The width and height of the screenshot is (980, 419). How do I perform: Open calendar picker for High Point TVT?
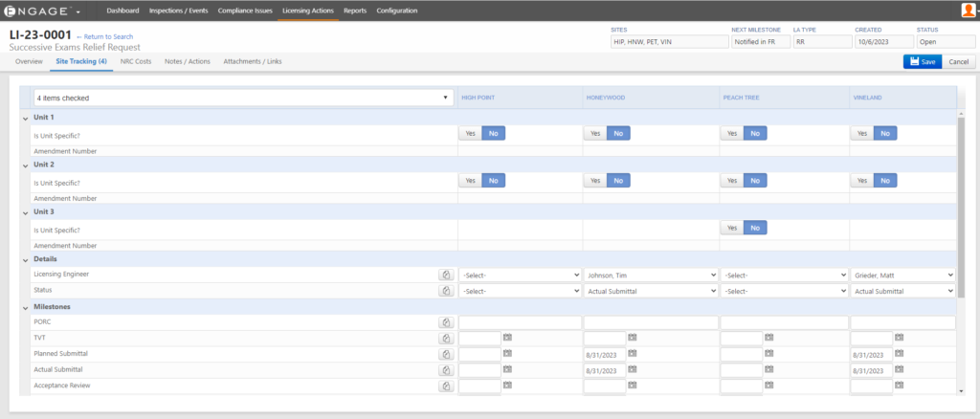pos(508,338)
